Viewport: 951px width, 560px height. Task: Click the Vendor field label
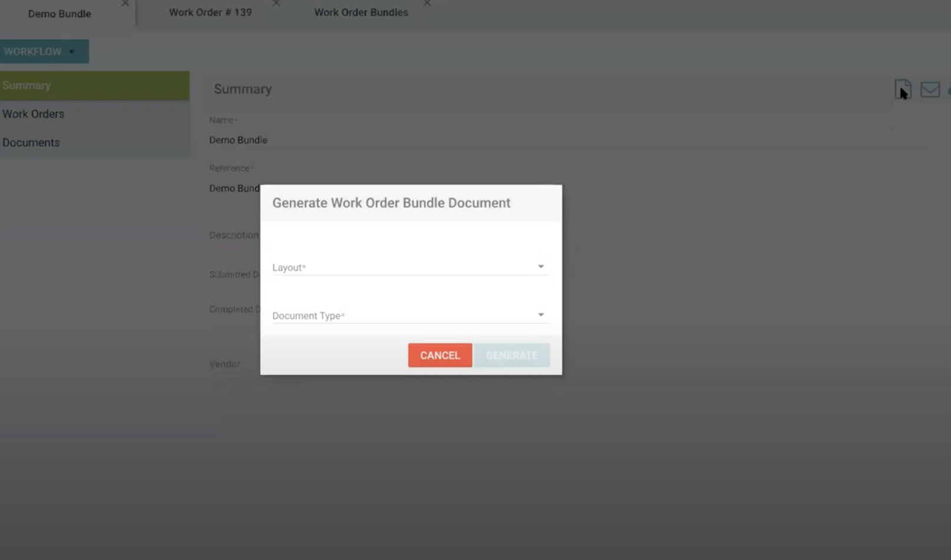(x=224, y=365)
